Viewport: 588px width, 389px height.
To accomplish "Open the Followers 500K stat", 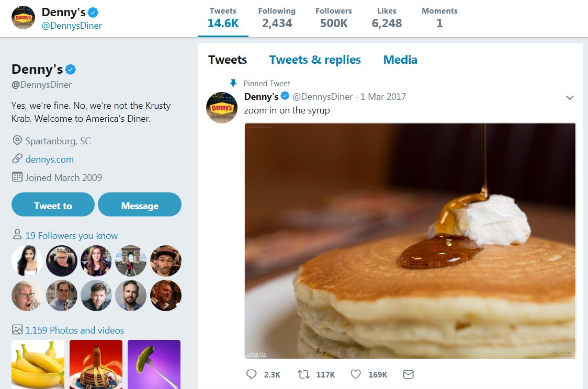I will click(335, 18).
